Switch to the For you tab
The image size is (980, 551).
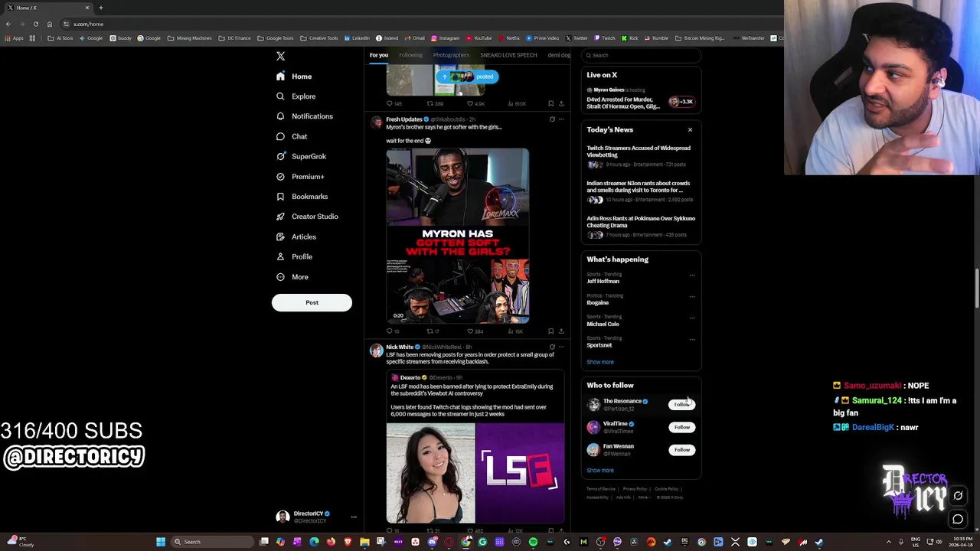click(378, 55)
